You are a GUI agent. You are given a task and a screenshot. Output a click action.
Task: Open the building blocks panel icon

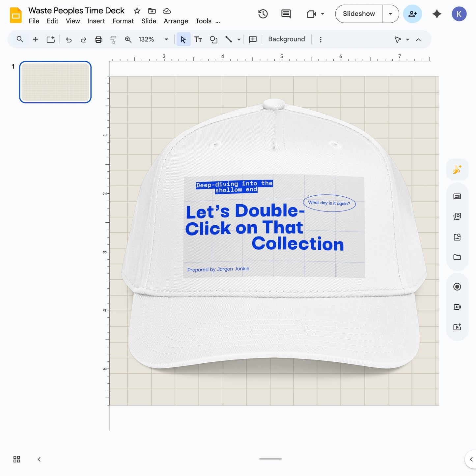(x=457, y=216)
